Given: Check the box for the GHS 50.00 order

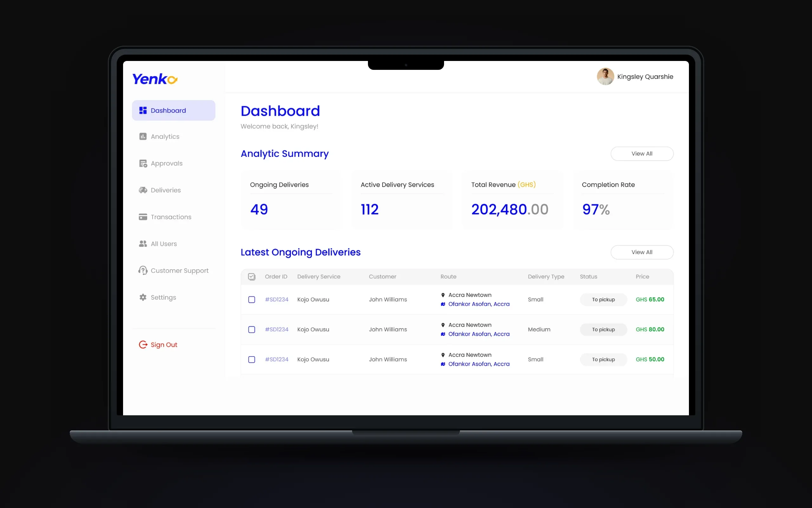Looking at the screenshot, I should [x=252, y=359].
